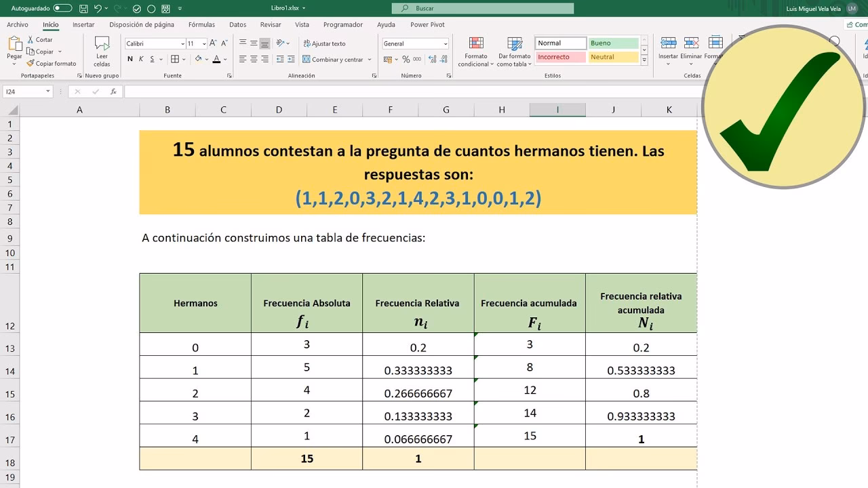Select the Leer celdas icon
Image resolution: width=868 pixels, height=488 pixels.
point(102,51)
